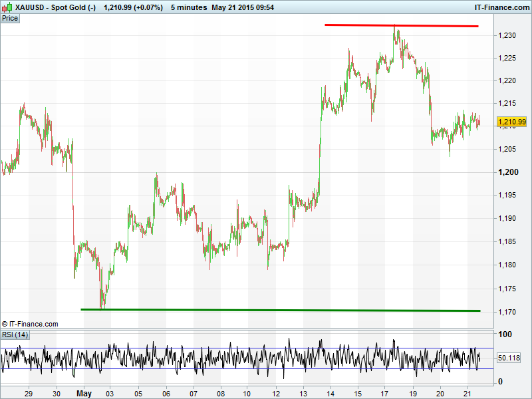Click the 13 date marker on the time axis
The image size is (532, 399).
(x=303, y=392)
